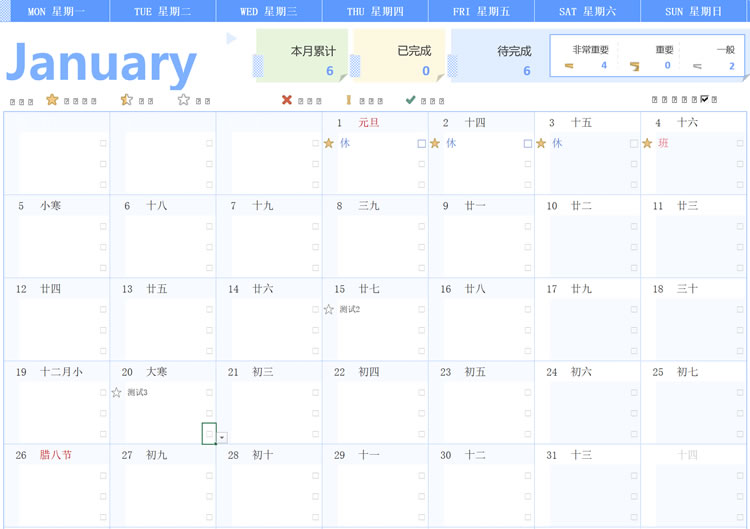Click the 小寒 label on January 5
This screenshot has width=750, height=529.
pyautogui.click(x=51, y=206)
